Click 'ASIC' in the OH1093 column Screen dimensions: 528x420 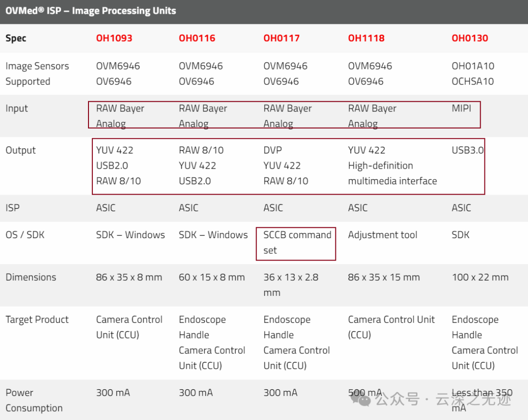106,208
